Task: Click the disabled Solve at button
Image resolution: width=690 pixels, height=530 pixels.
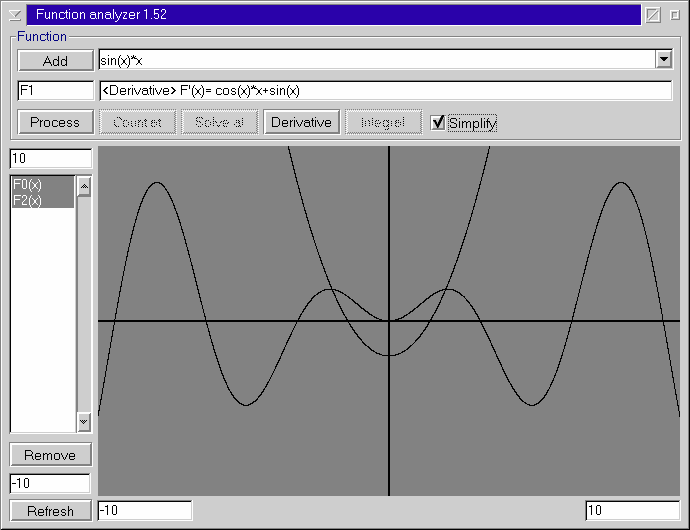Action: [219, 122]
